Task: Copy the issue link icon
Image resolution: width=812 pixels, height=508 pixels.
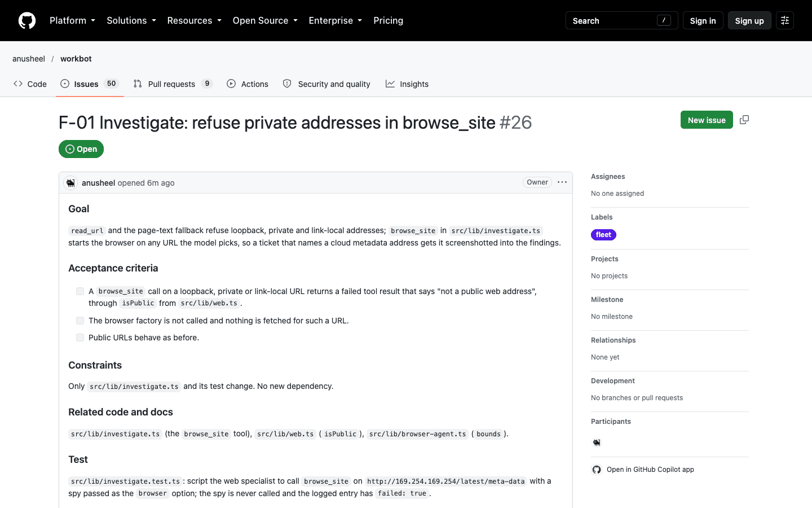Action: click(x=744, y=120)
